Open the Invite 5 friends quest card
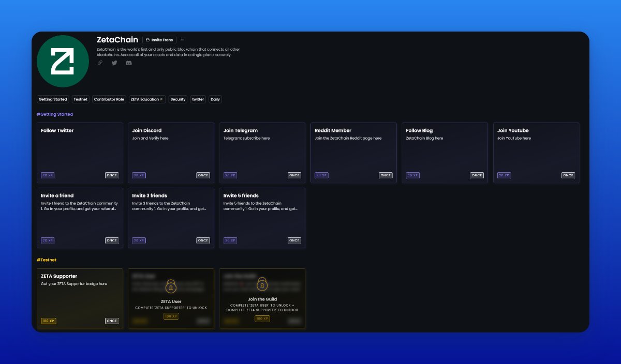621x364 pixels. pos(262,218)
